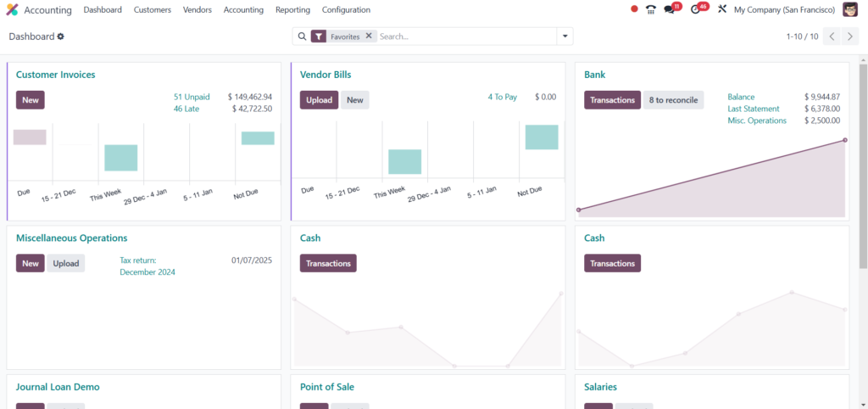Click the debug tools wrench icon

click(x=722, y=9)
